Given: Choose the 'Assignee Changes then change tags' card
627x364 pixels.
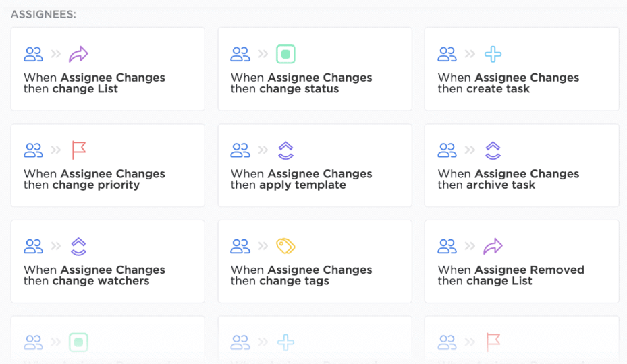Looking at the screenshot, I should (315, 262).
